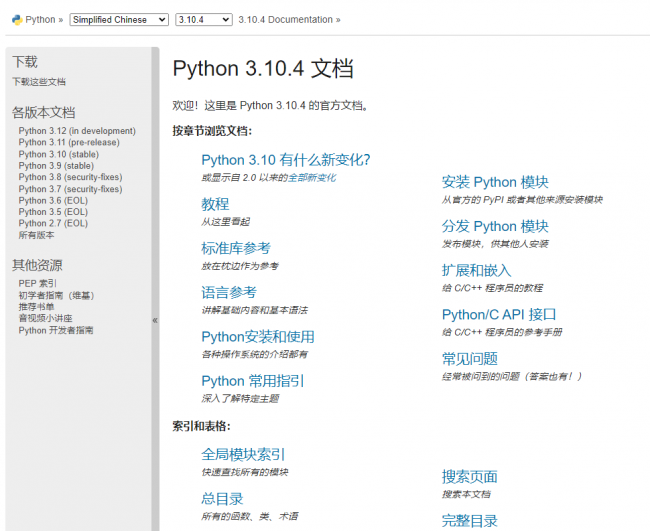Open the 3.10.4 Documentation breadcrumb
The height and width of the screenshot is (531, 650).
(x=286, y=20)
